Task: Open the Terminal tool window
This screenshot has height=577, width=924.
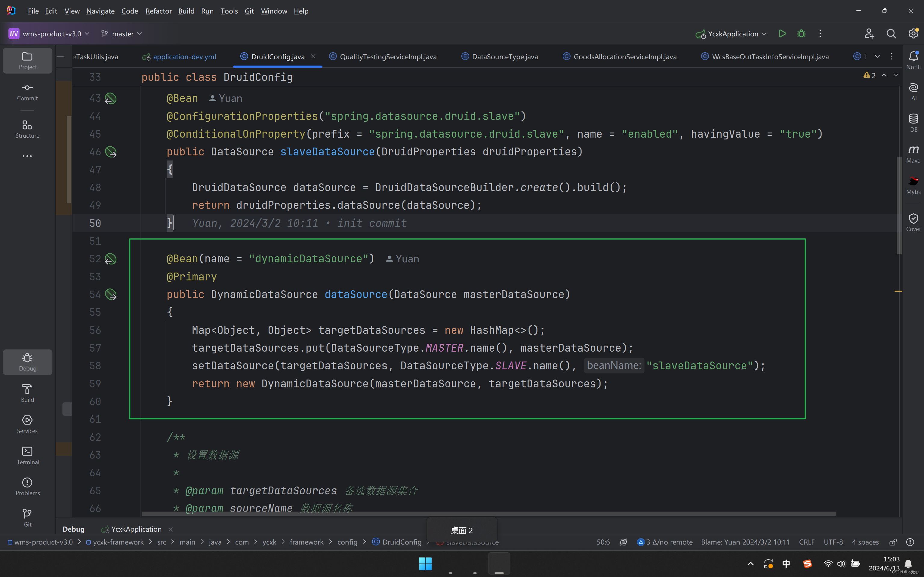Action: pos(27,455)
